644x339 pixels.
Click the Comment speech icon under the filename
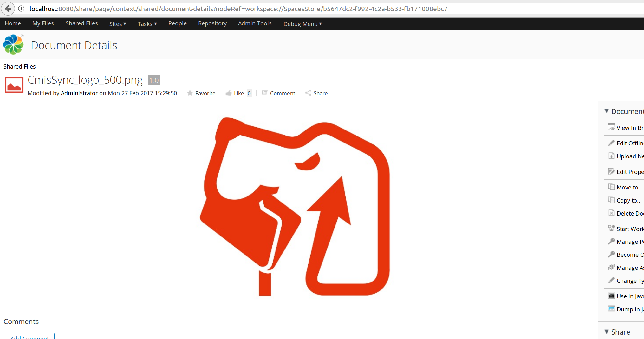tap(264, 93)
